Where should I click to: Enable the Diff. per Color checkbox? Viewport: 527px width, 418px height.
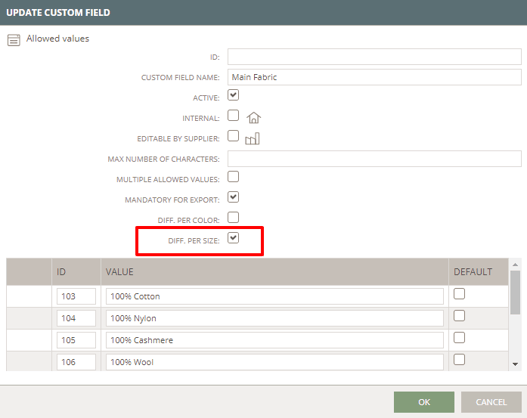(233, 217)
